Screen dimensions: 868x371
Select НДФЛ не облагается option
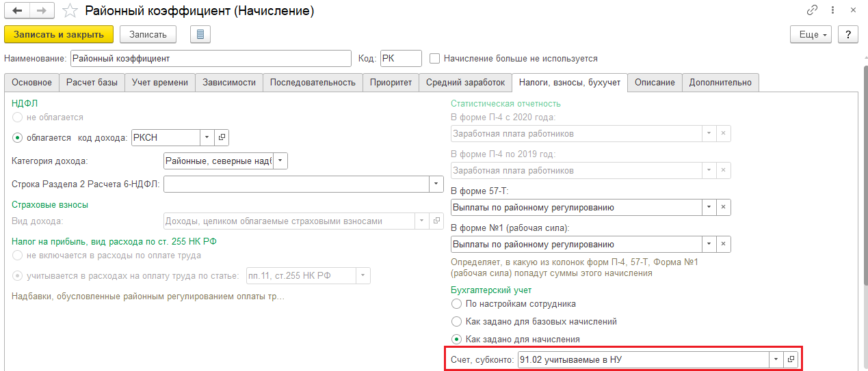click(18, 118)
